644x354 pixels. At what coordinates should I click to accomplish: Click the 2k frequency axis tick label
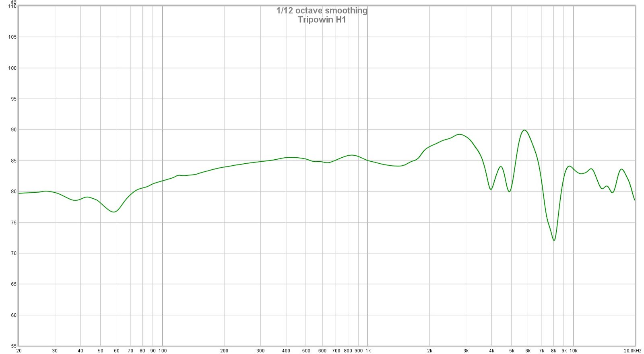(430, 351)
